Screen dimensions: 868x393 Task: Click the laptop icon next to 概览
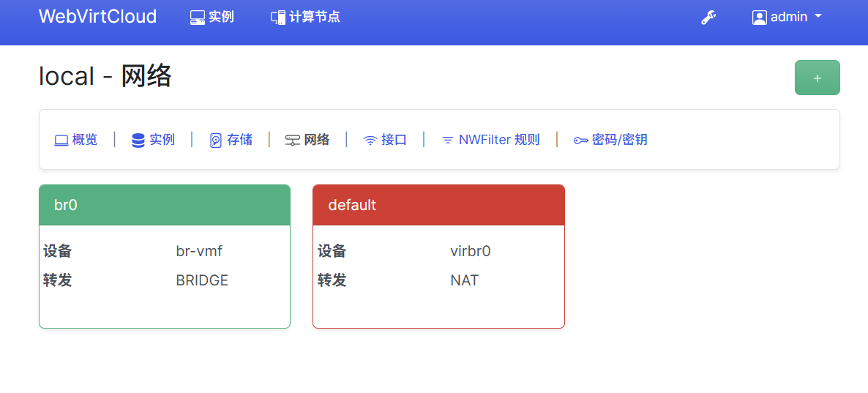pos(61,141)
